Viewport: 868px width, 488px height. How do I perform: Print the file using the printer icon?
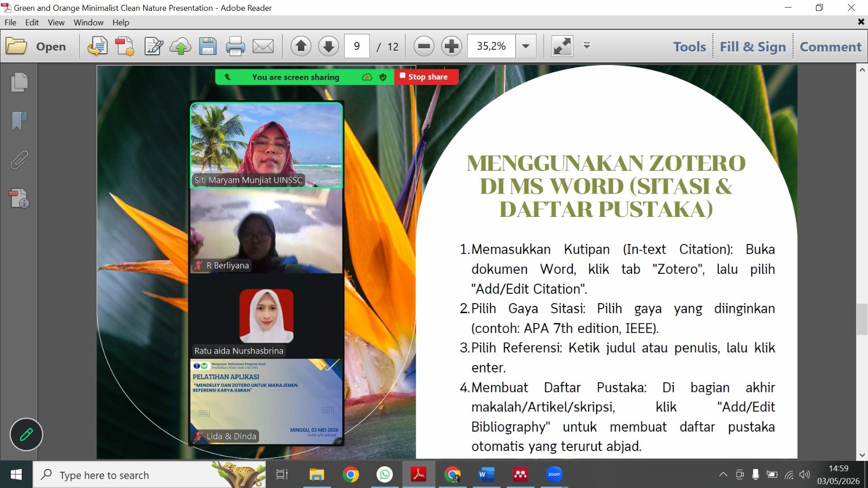click(x=235, y=47)
